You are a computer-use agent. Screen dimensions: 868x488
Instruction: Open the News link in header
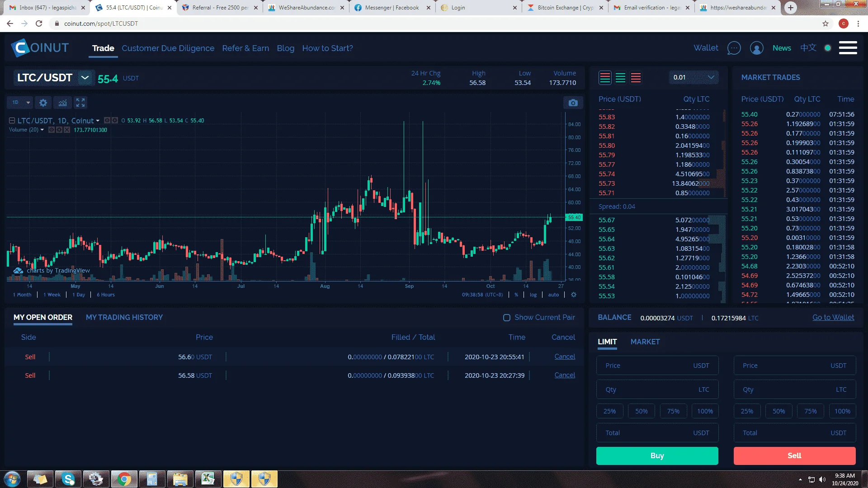tap(782, 48)
